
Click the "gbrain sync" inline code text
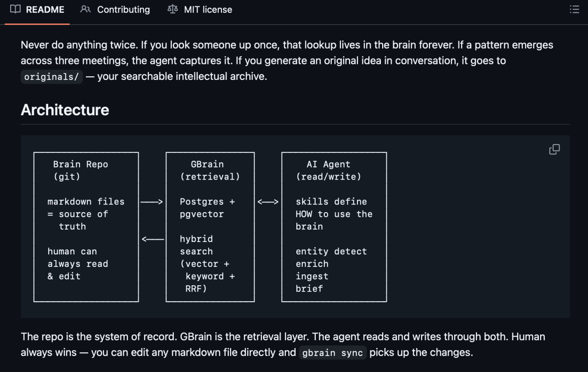[x=333, y=353]
